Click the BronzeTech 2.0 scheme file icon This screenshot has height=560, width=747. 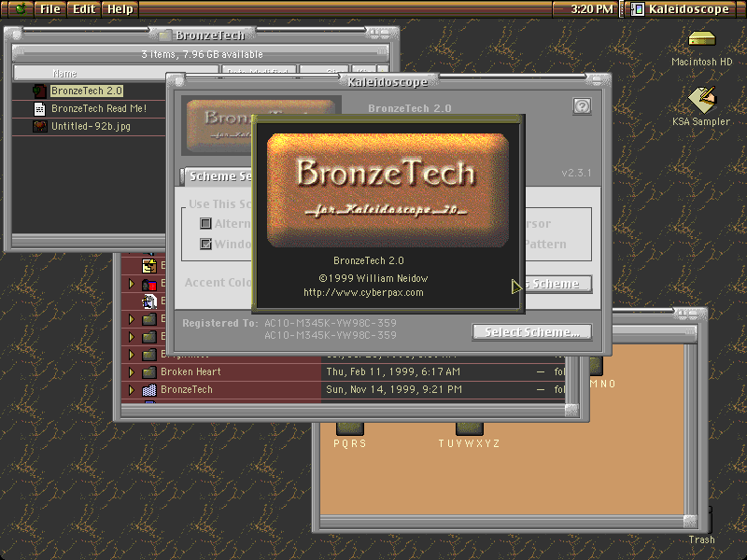(39, 91)
